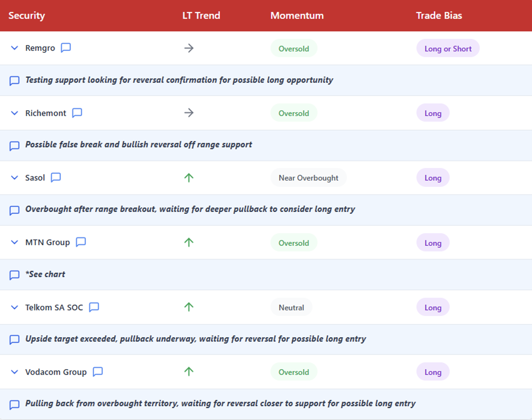This screenshot has height=420, width=532.
Task: Click the comment icon beside Richemont
Action: point(77,113)
